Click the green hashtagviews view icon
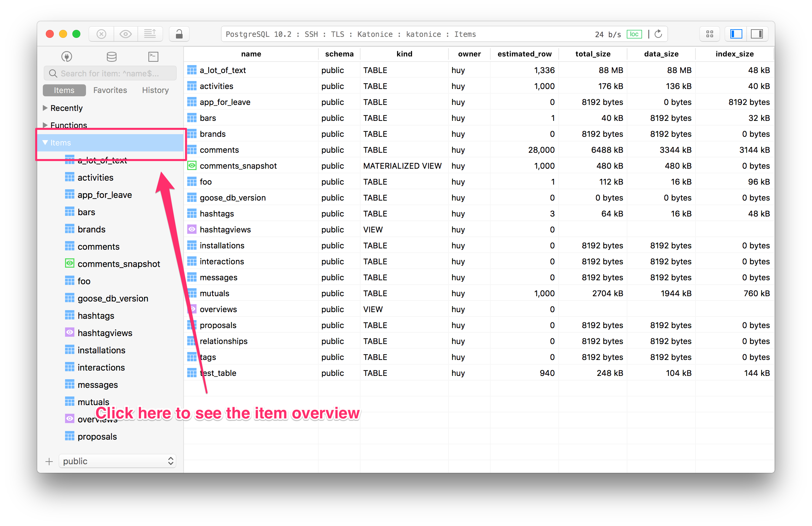Viewport: 812px width, 526px height. tap(69, 332)
